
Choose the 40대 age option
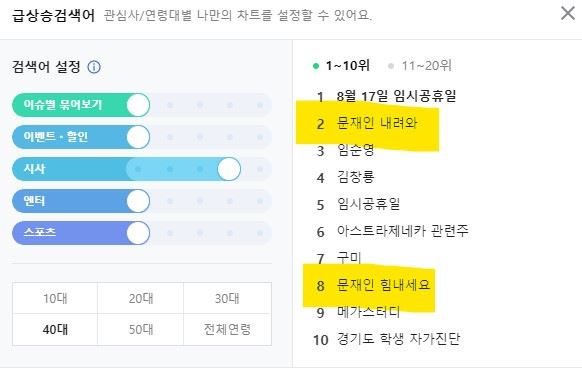(55, 329)
